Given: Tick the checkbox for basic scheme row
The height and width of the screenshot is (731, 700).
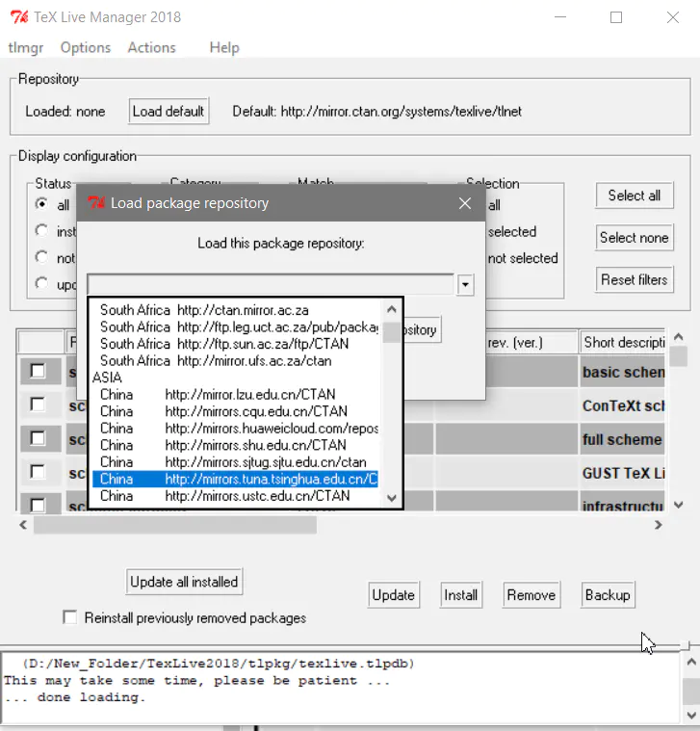Looking at the screenshot, I should (38, 371).
